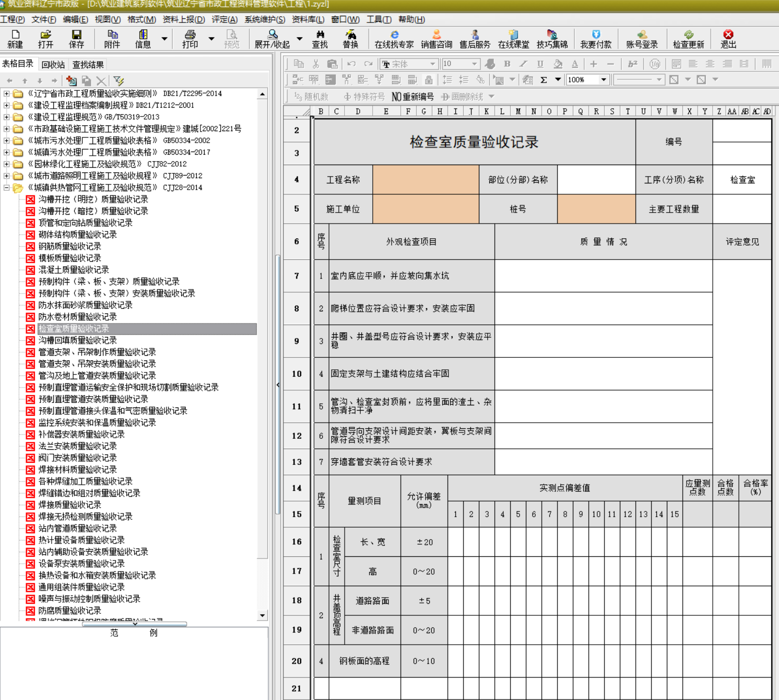Click 检查更新 check for updates
The height and width of the screenshot is (700, 779).
pyautogui.click(x=688, y=39)
